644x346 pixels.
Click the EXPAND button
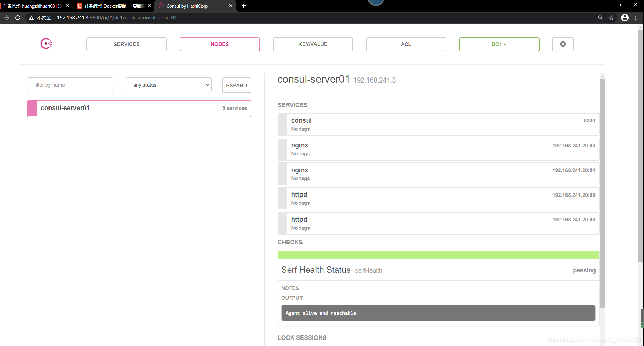(x=237, y=85)
